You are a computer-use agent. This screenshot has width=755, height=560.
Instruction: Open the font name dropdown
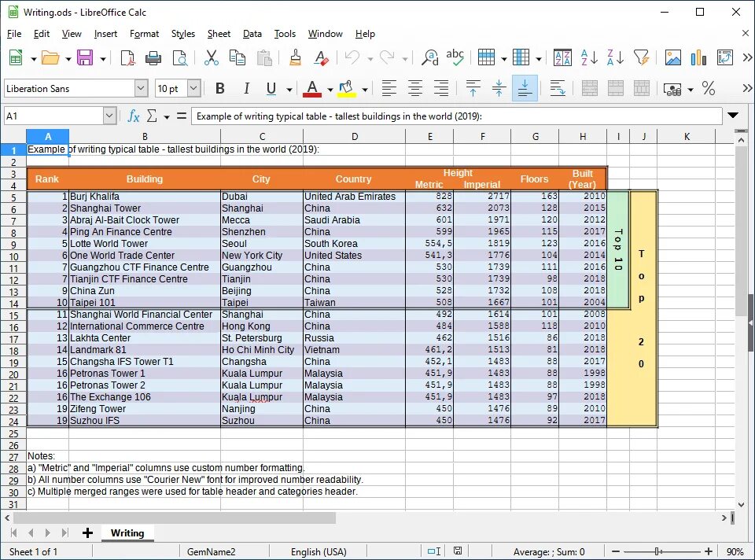[141, 89]
